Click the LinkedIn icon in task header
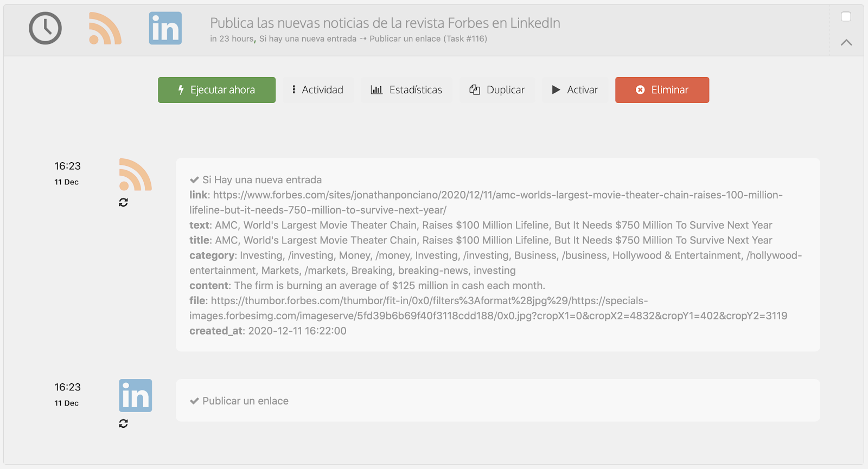Viewport: 868px width, 469px height. click(x=165, y=28)
